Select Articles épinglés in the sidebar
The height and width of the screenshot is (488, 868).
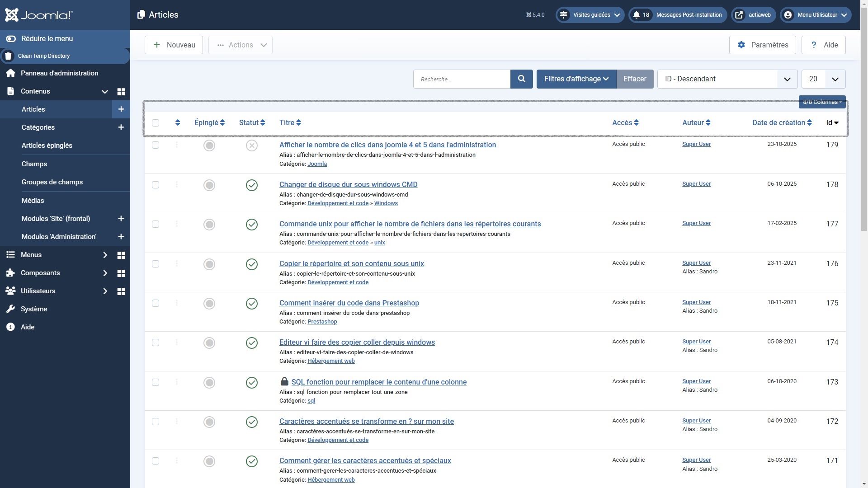[47, 145]
